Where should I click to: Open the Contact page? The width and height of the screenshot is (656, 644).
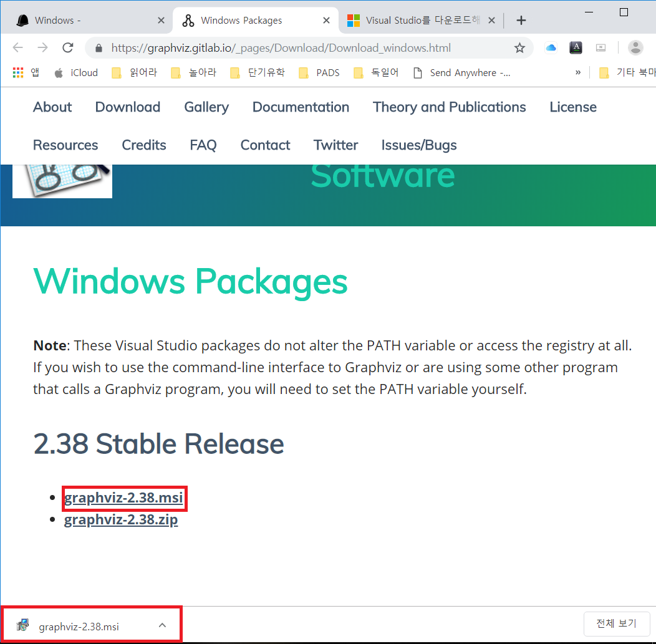pyautogui.click(x=265, y=145)
